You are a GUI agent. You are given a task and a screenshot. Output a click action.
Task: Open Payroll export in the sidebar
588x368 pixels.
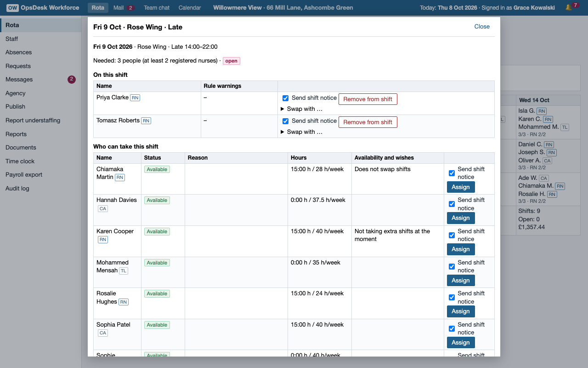click(x=41, y=175)
